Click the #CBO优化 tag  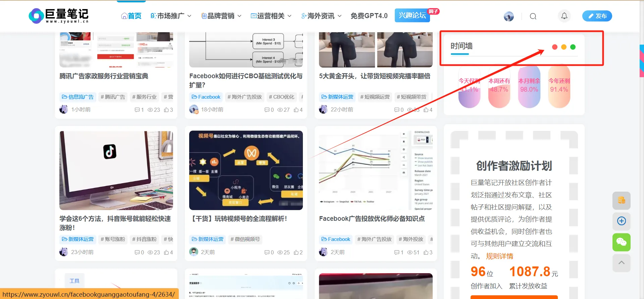(281, 97)
